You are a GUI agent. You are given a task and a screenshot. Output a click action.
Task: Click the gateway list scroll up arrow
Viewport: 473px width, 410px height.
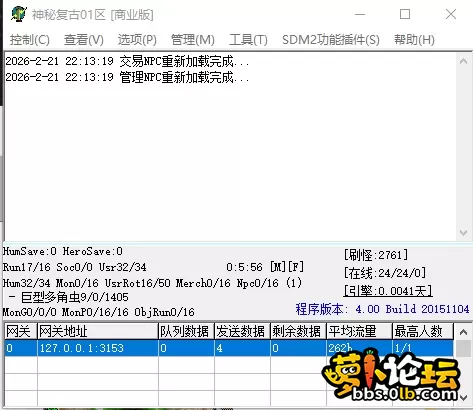[463, 332]
